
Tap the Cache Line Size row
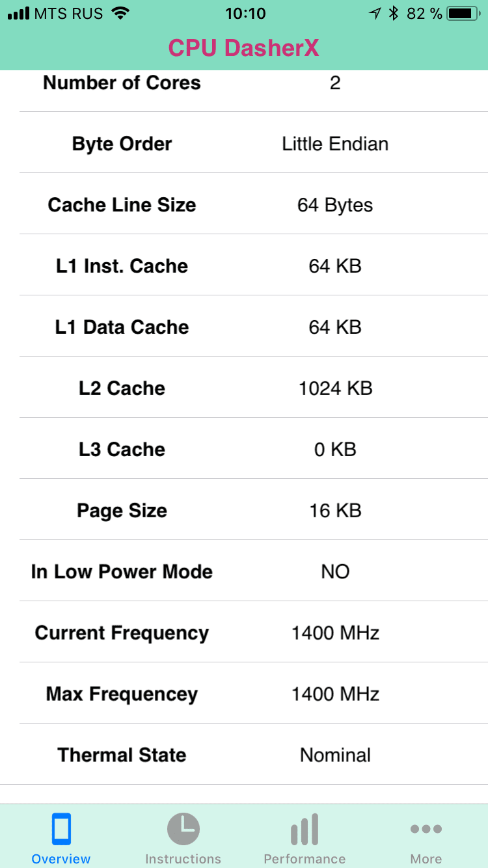pyautogui.click(x=244, y=204)
